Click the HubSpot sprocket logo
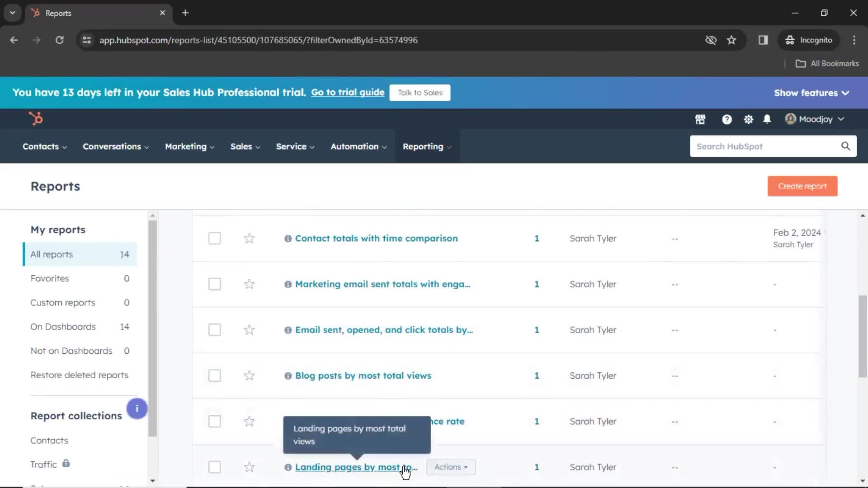The image size is (868, 488). pos(36,118)
